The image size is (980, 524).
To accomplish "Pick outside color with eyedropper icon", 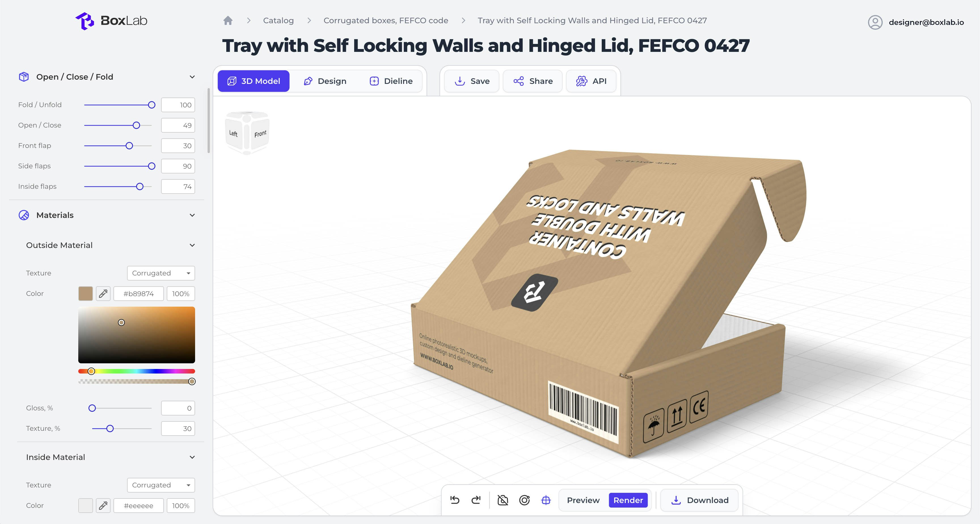I will click(x=103, y=294).
